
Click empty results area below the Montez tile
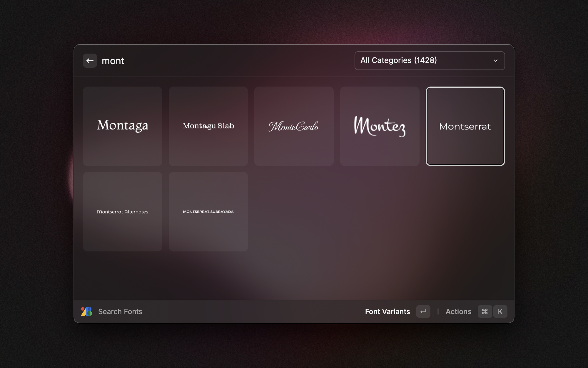[x=380, y=212]
